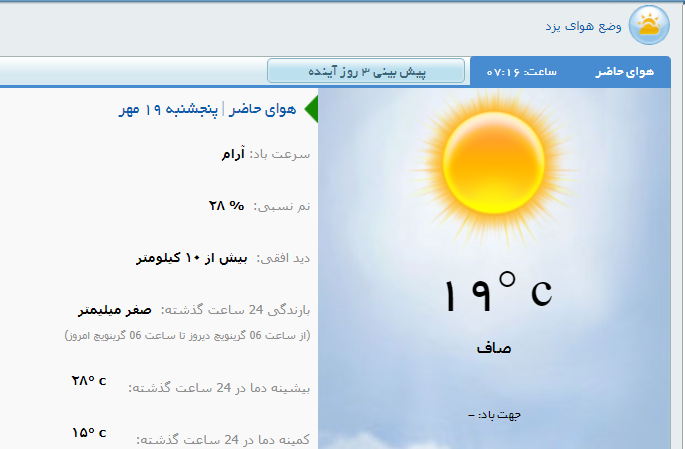Click the green triangle pointer beside current weather heading
The image size is (685, 449).
[311, 110]
